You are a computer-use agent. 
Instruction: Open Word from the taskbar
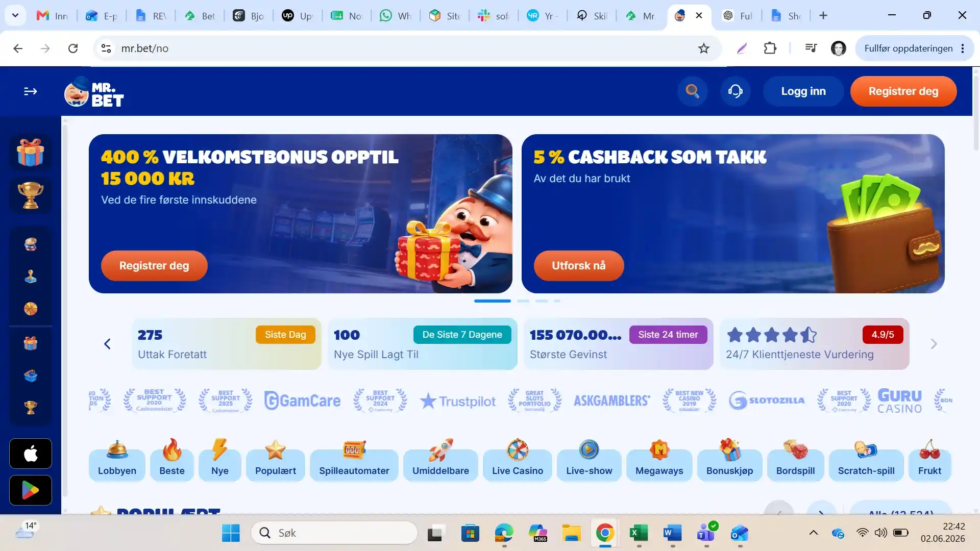pyautogui.click(x=672, y=533)
